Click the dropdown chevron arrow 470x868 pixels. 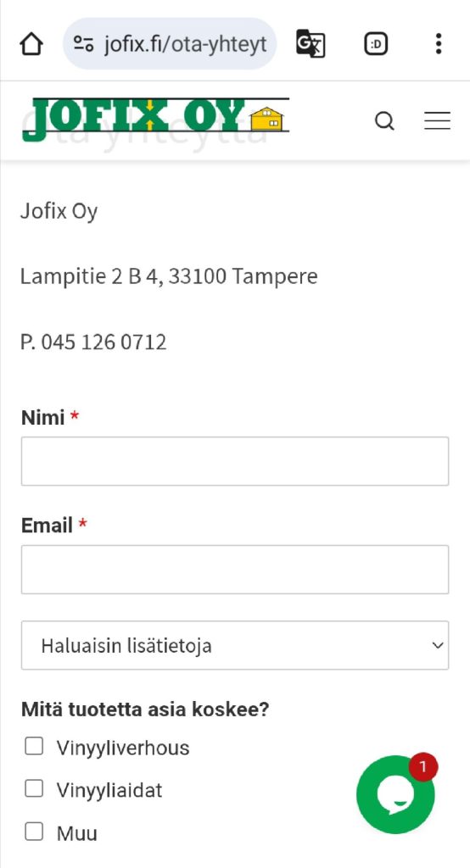[x=437, y=645]
